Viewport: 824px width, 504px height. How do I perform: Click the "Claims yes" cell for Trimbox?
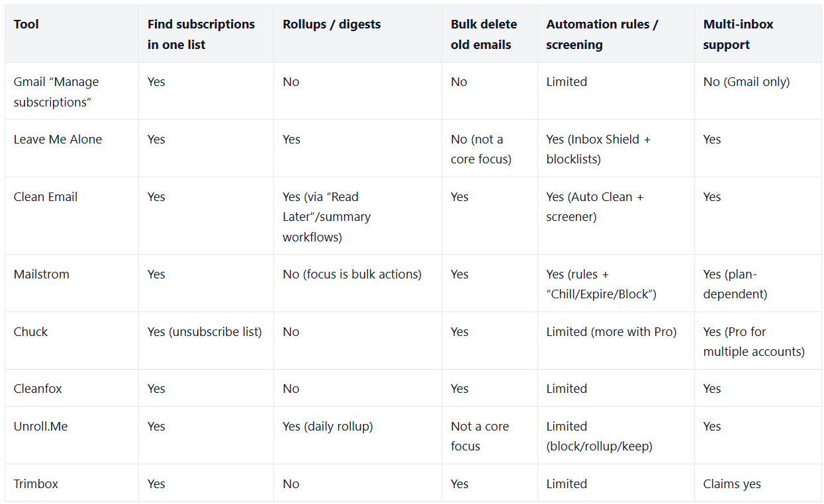point(732,484)
